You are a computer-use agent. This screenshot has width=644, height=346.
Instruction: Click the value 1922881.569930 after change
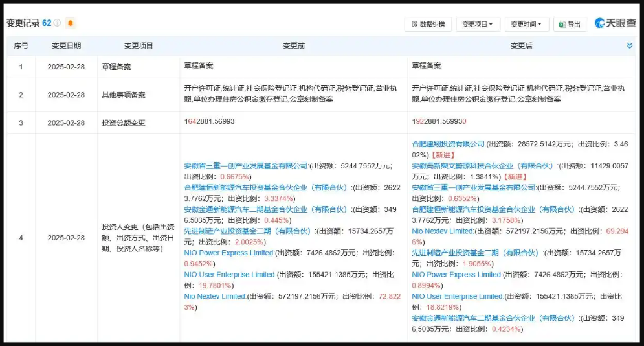(x=439, y=122)
